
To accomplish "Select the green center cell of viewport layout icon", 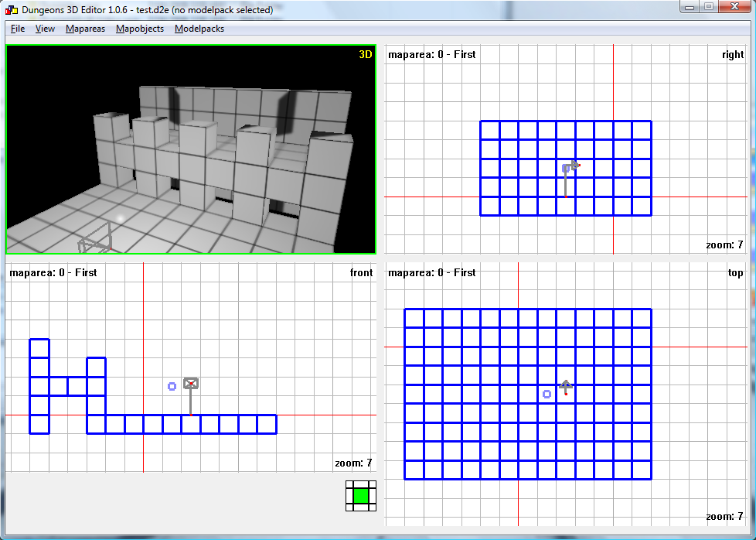I will point(361,496).
